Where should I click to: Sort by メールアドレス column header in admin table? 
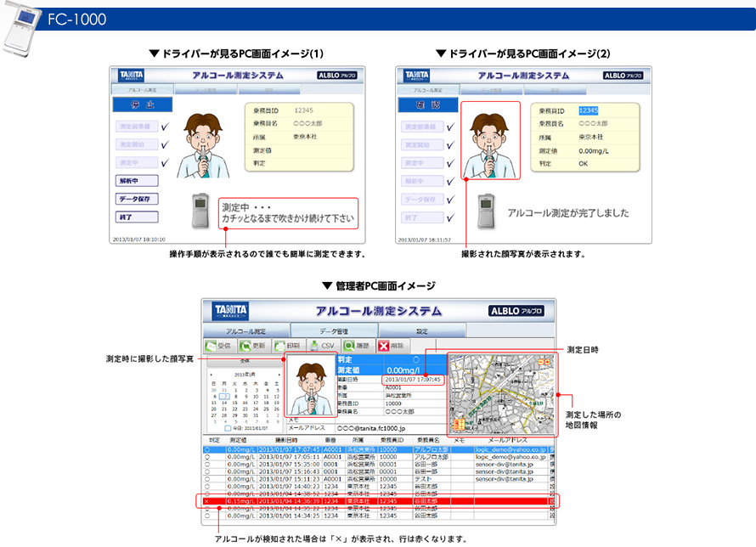(508, 440)
